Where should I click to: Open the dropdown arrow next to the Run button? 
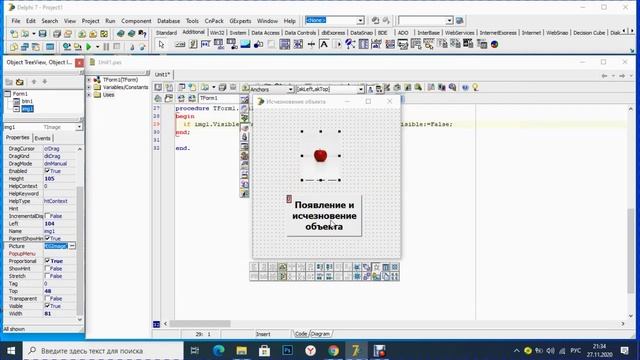97,47
